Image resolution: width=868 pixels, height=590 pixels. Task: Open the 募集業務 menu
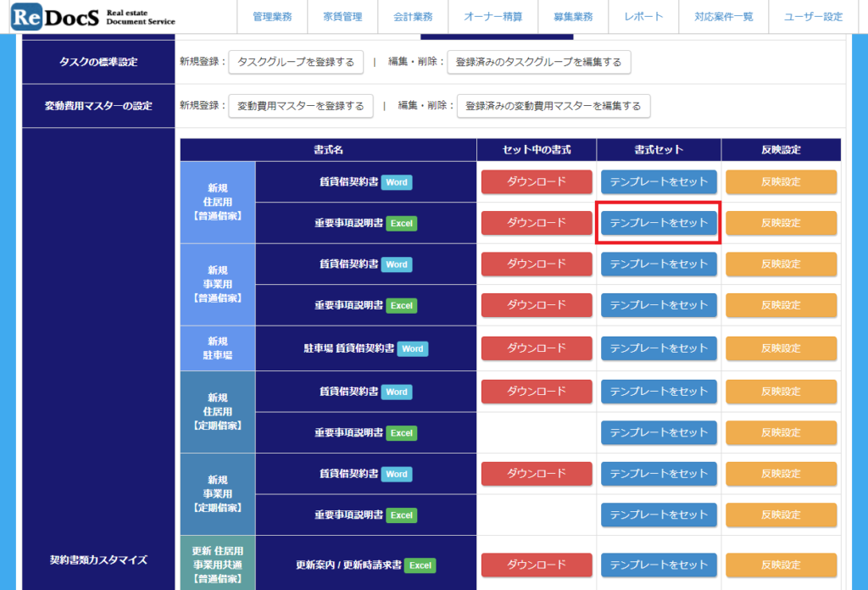click(573, 17)
